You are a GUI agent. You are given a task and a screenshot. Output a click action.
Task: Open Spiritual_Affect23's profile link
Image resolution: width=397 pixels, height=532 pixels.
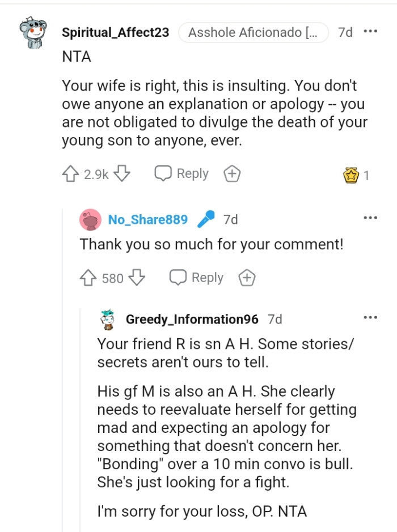coord(116,32)
